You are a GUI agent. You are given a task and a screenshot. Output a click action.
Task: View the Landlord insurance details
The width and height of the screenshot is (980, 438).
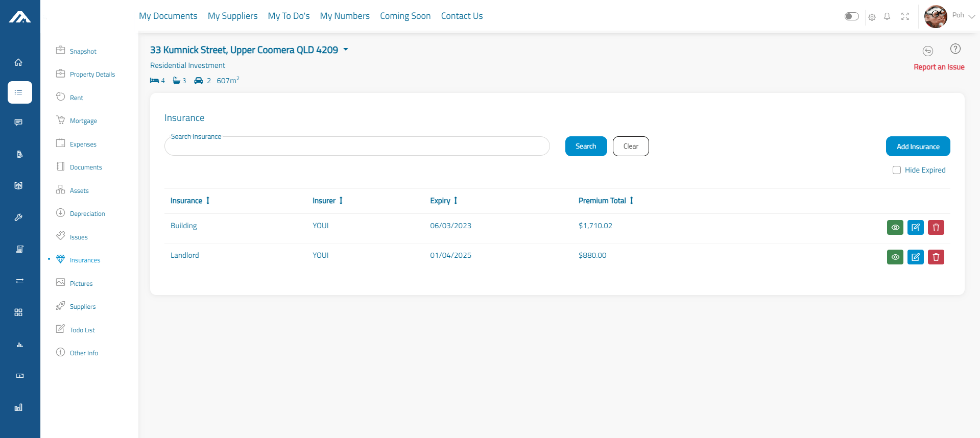pyautogui.click(x=895, y=257)
